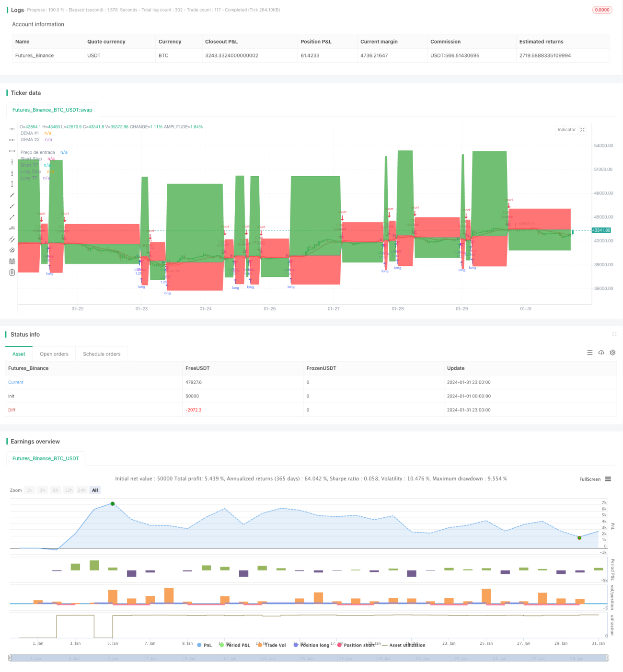Toggle PnL series in chart legend
Screen dimensions: 623x672
click(x=205, y=645)
